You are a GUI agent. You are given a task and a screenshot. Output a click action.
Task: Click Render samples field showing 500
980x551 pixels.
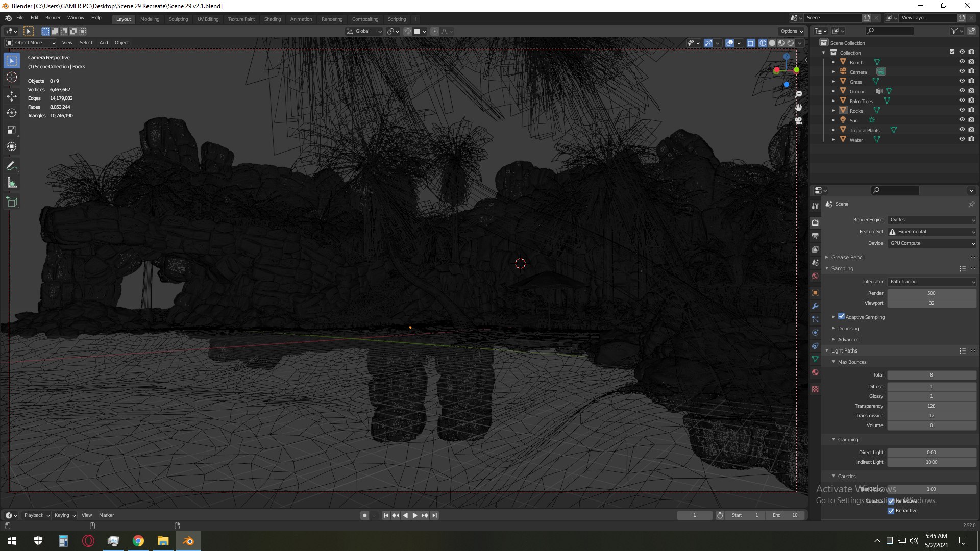tap(932, 293)
